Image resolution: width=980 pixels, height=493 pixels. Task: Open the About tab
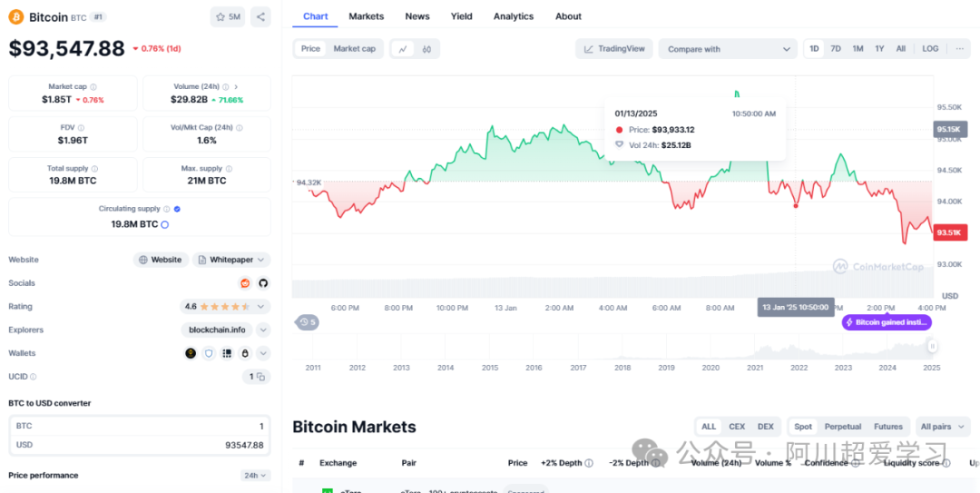pyautogui.click(x=568, y=16)
